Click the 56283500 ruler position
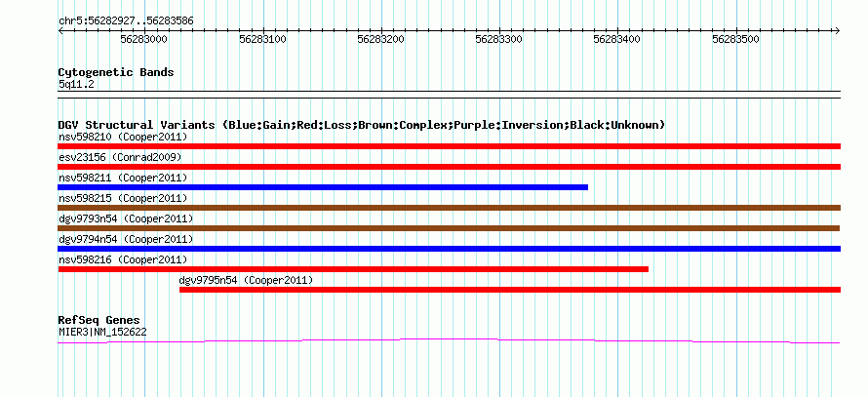 click(735, 39)
